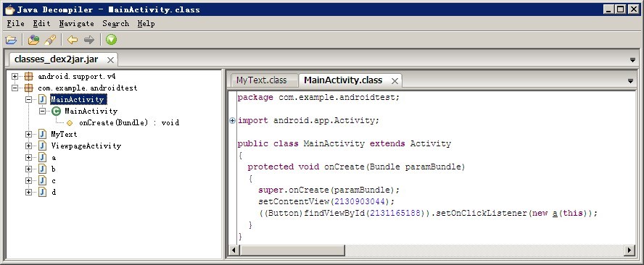Click number 2130903044 in code
This screenshot has width=644, height=265.
(x=360, y=202)
